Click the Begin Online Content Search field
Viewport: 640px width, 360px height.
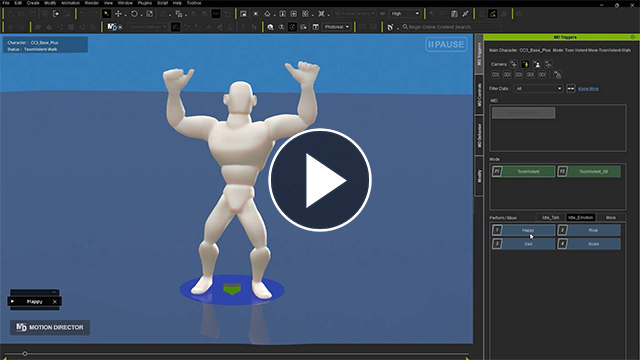pos(451,27)
